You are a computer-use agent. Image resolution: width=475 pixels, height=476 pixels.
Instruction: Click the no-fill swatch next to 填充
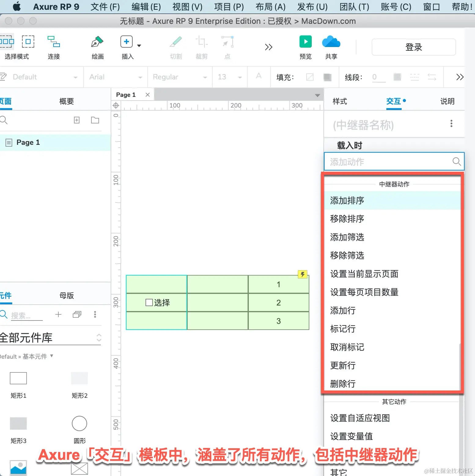click(x=310, y=77)
